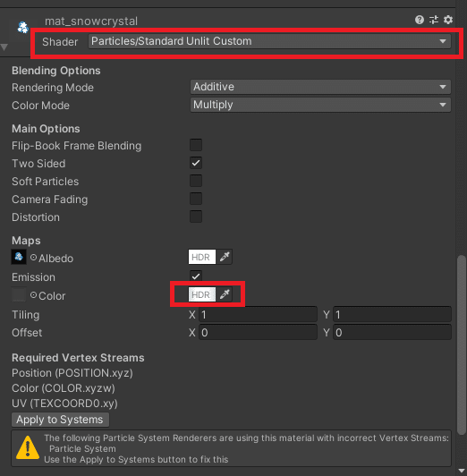This screenshot has height=476, width=467.
Task: Click the inspector vertical scrollbar thumb
Action: click(462, 344)
